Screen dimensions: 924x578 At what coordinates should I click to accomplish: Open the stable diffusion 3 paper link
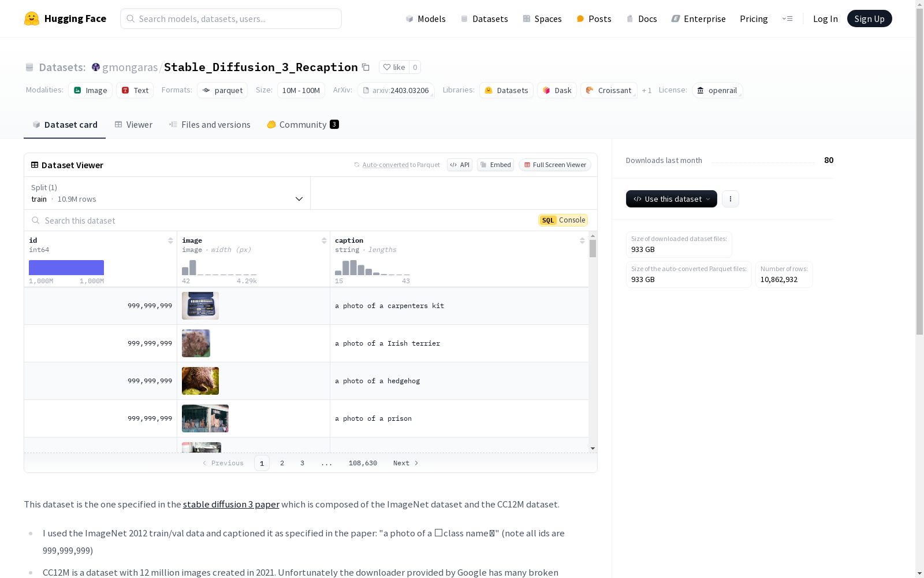[231, 504]
